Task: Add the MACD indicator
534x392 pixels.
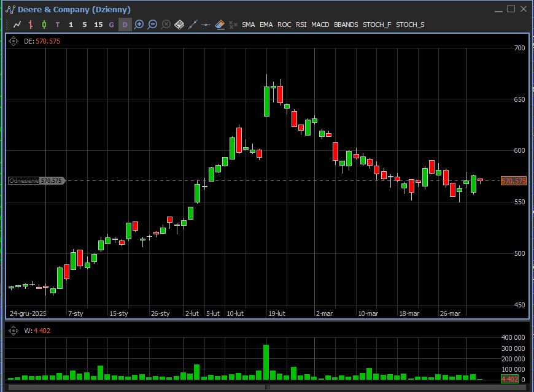Action: (320, 25)
